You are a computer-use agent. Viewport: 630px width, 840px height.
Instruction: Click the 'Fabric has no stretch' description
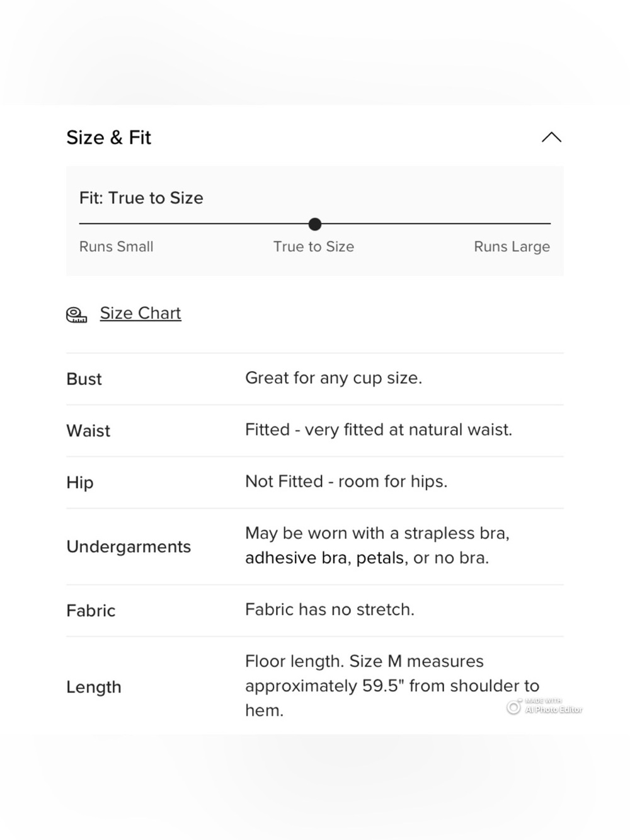(329, 609)
